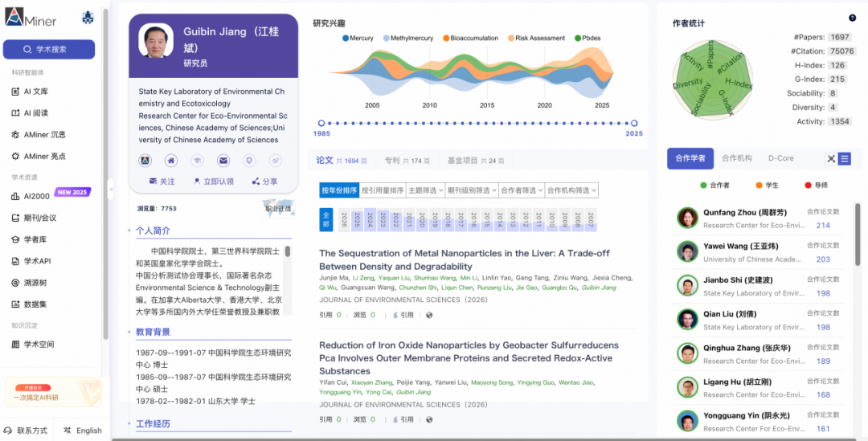This screenshot has height=441, width=868.
Task: Switch collaborators to graph view icon
Action: [x=831, y=159]
